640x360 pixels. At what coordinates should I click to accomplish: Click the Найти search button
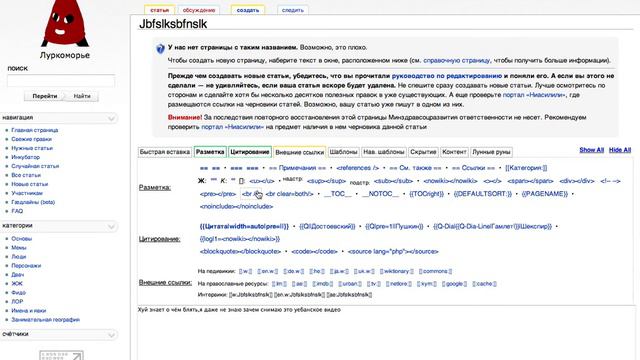(82, 96)
